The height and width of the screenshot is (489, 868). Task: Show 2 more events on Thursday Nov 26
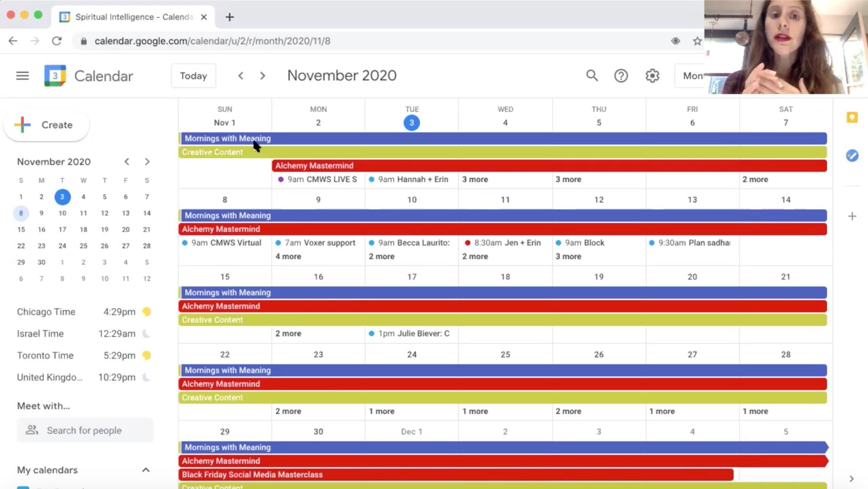568,411
